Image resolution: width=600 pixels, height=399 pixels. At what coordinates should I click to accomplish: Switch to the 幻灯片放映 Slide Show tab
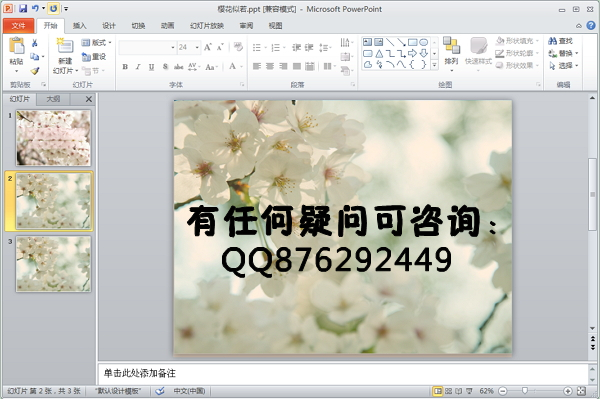(x=207, y=26)
